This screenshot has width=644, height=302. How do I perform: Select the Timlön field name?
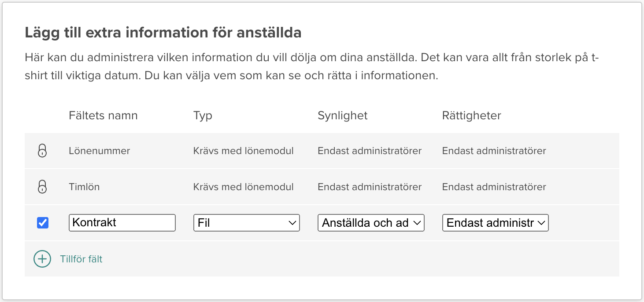coord(84,187)
